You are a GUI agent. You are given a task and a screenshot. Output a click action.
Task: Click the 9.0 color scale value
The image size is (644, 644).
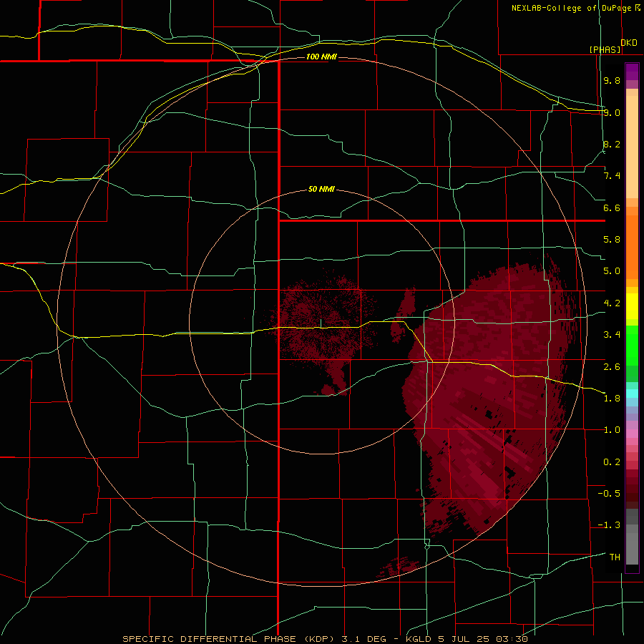[x=612, y=112]
